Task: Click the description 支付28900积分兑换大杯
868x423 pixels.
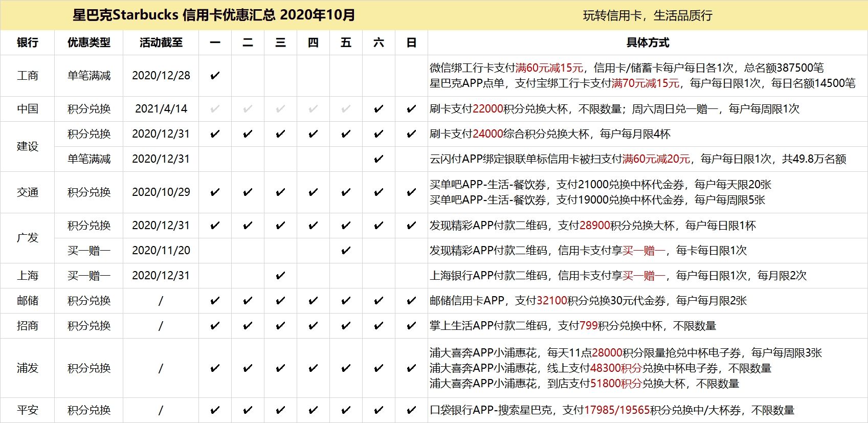Action: click(593, 226)
